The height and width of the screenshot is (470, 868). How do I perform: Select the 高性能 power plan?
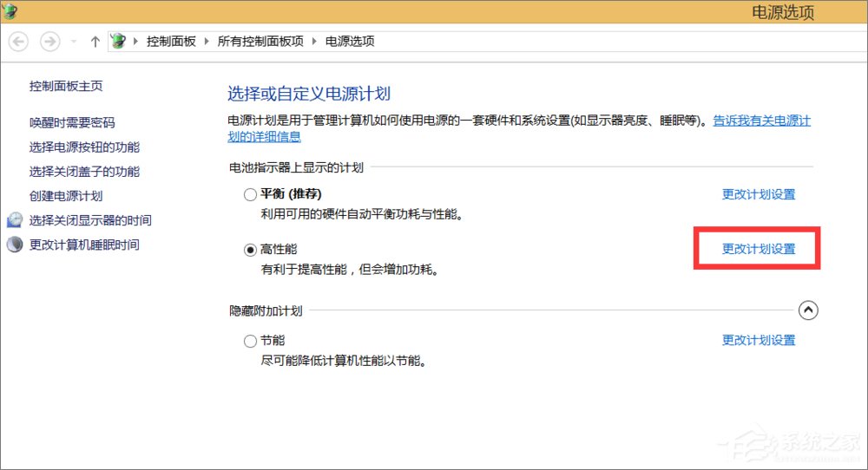(250, 249)
